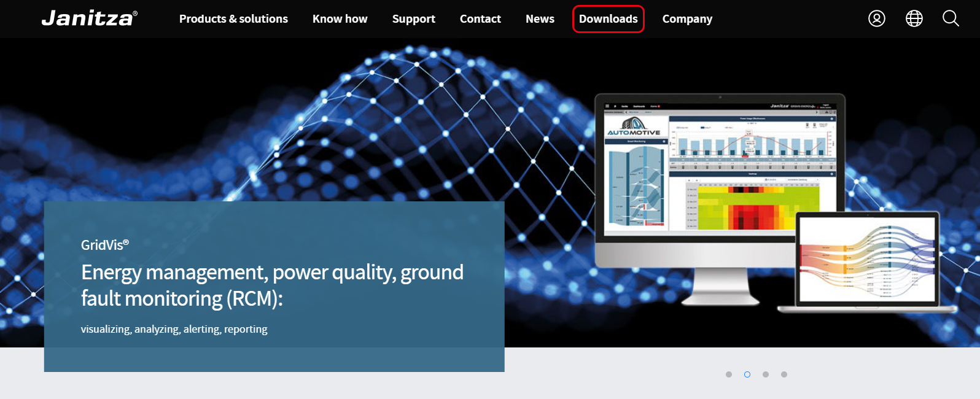Screen dimensions: 980x399
Task: Switch to the third carousel slide dot
Action: (x=766, y=374)
